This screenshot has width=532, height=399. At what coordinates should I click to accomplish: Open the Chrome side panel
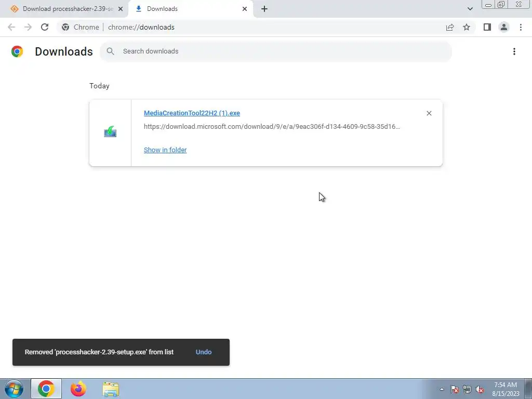(x=487, y=27)
